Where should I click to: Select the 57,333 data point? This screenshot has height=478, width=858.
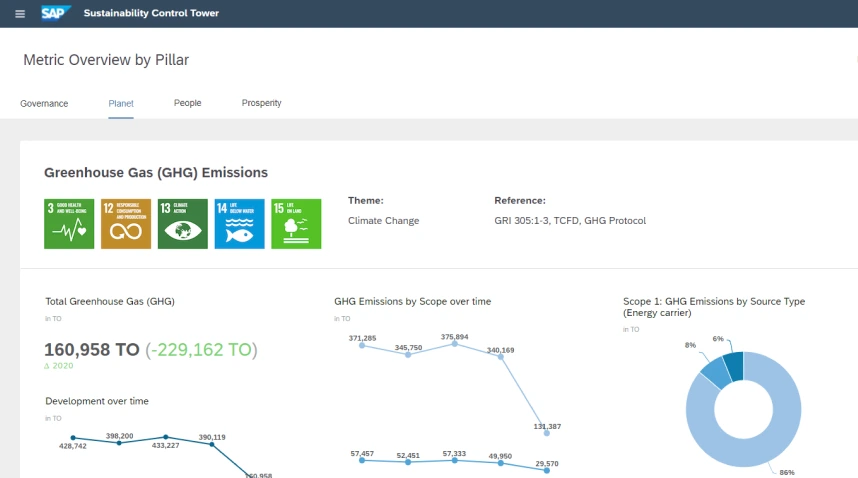pyautogui.click(x=455, y=460)
